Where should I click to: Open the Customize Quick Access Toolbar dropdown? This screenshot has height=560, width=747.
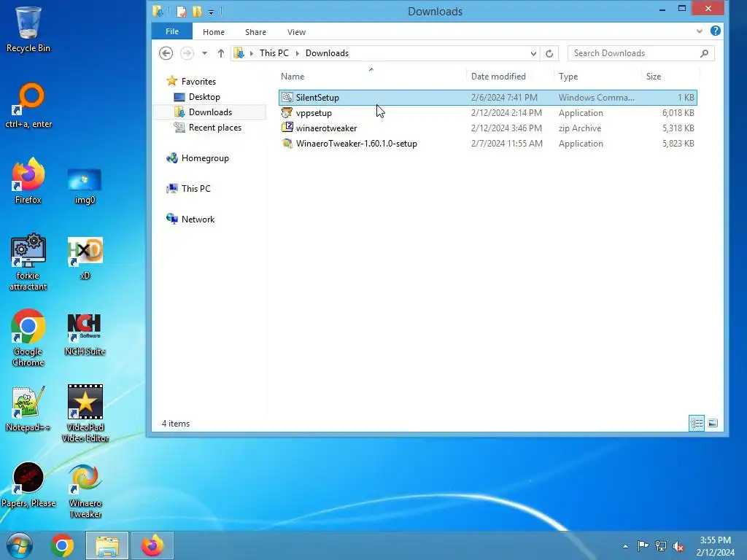pos(211,12)
